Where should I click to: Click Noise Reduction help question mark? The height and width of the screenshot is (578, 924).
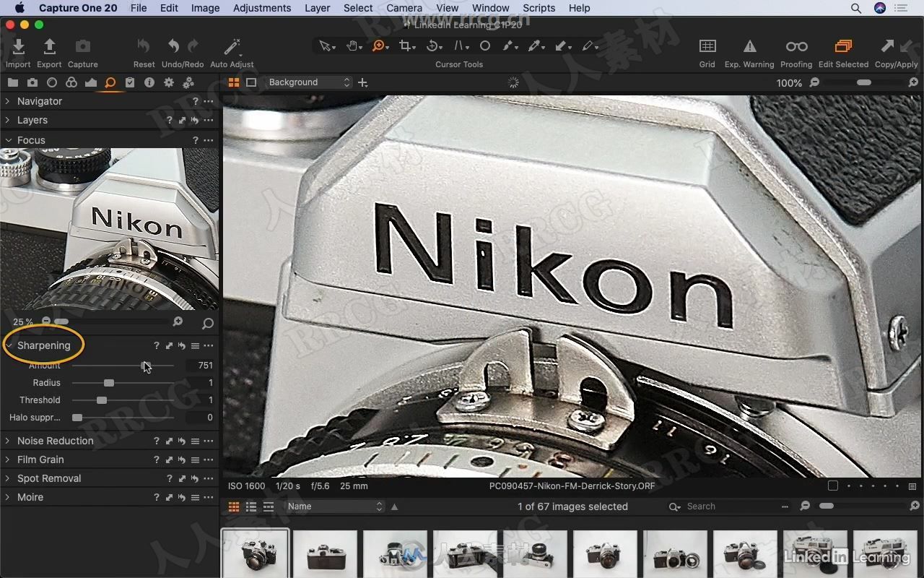point(156,441)
